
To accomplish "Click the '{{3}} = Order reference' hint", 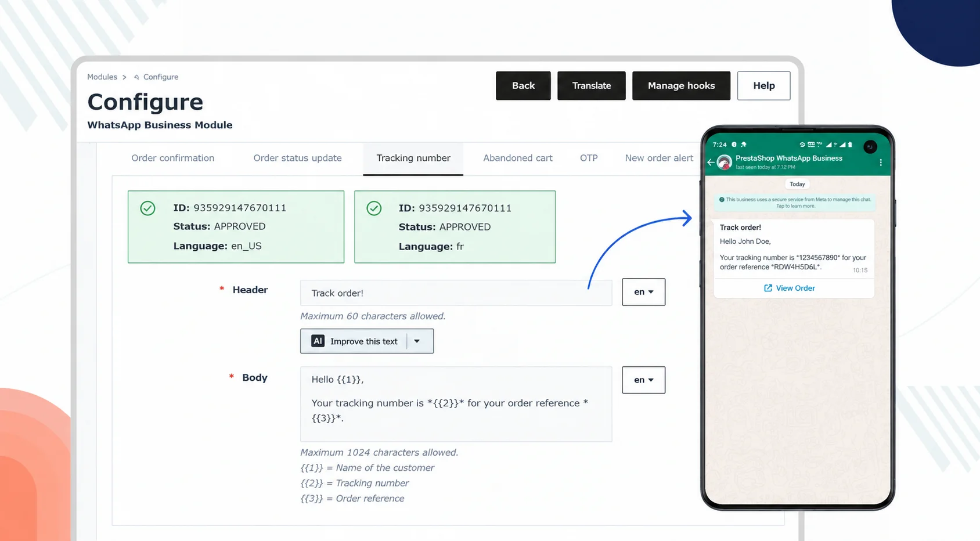I will [x=352, y=498].
